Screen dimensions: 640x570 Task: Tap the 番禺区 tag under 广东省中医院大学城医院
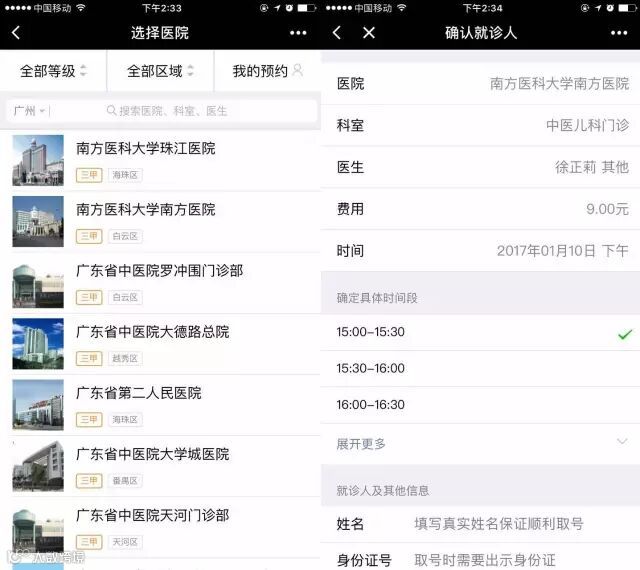click(x=125, y=481)
